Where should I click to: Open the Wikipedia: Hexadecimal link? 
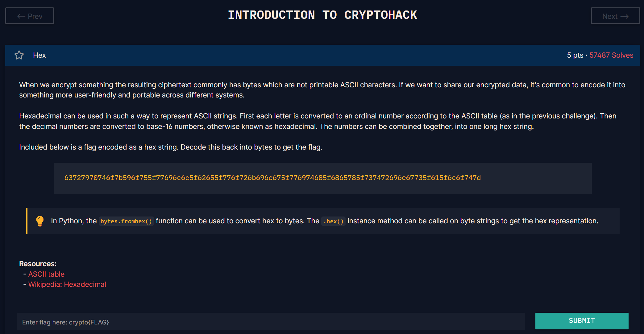click(x=67, y=284)
